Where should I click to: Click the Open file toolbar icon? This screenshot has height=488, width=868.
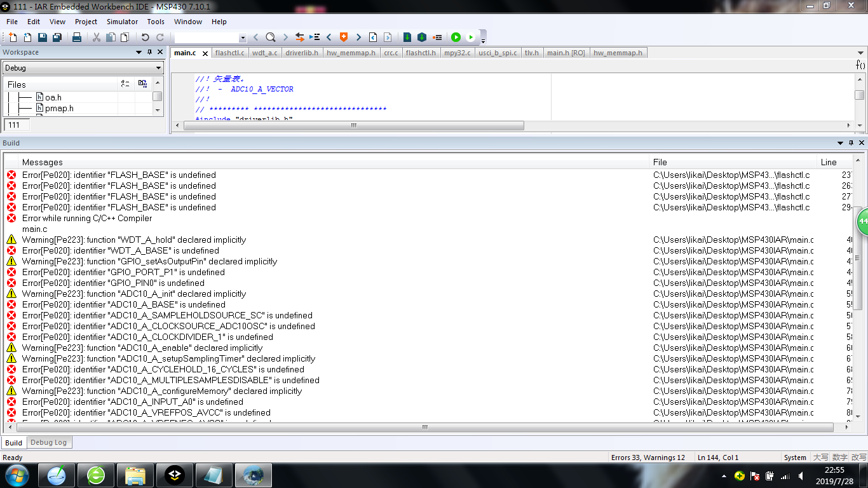click(x=27, y=37)
